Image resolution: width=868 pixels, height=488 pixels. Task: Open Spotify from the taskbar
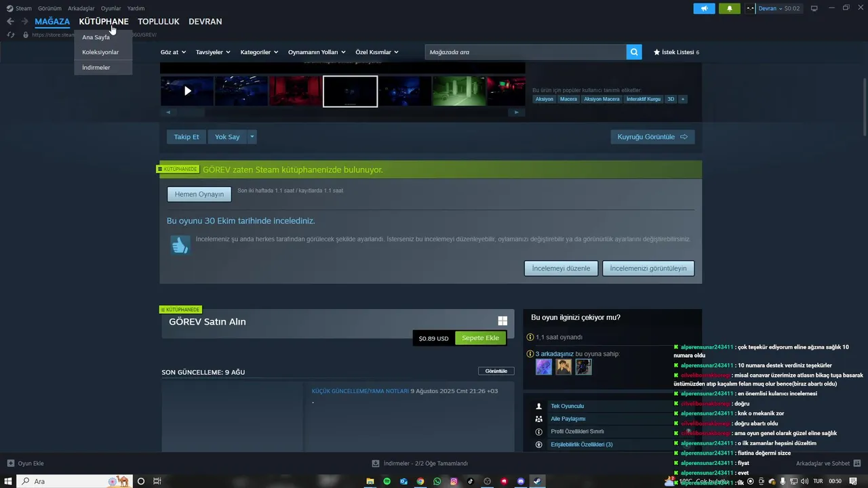tap(387, 481)
